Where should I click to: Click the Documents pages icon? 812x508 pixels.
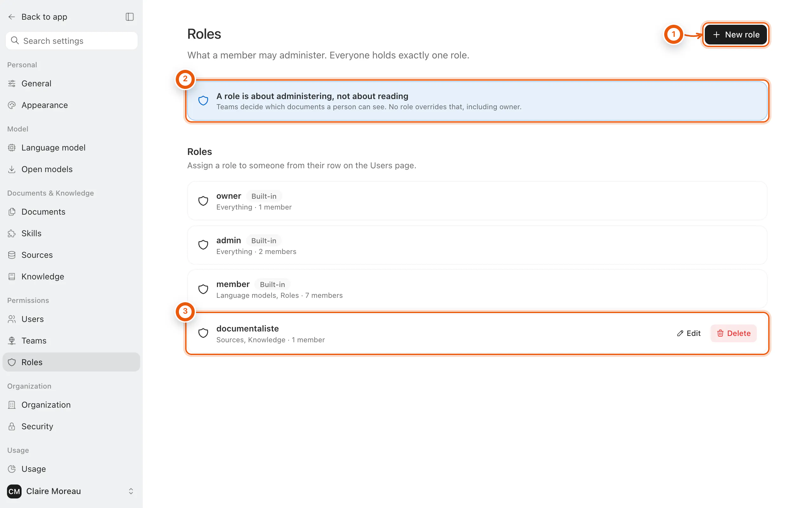(12, 212)
